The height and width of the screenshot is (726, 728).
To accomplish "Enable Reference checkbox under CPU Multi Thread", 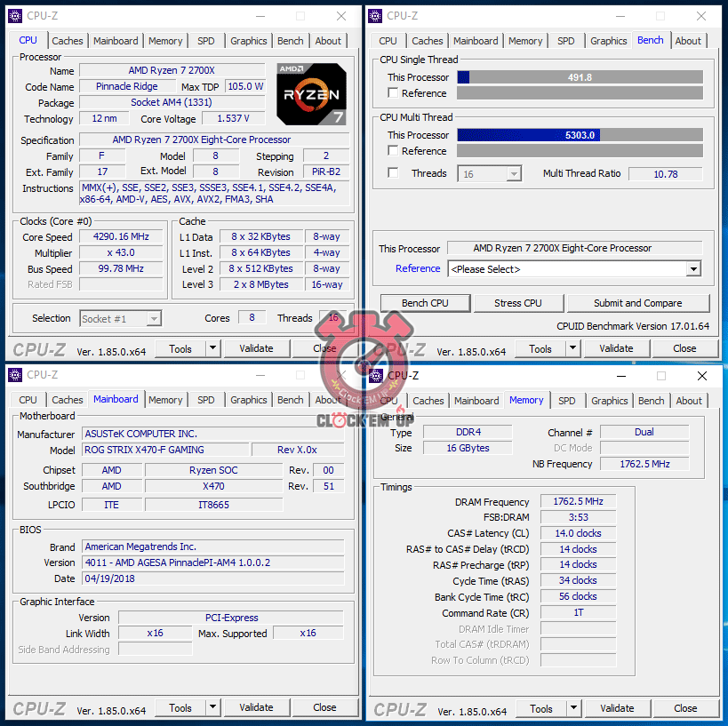I will tap(393, 151).
